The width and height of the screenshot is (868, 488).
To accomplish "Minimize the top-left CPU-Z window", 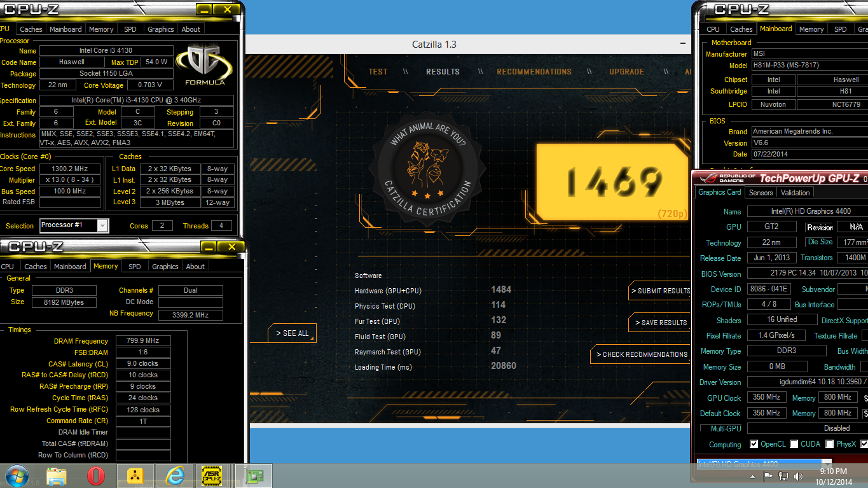I will pyautogui.click(x=204, y=10).
